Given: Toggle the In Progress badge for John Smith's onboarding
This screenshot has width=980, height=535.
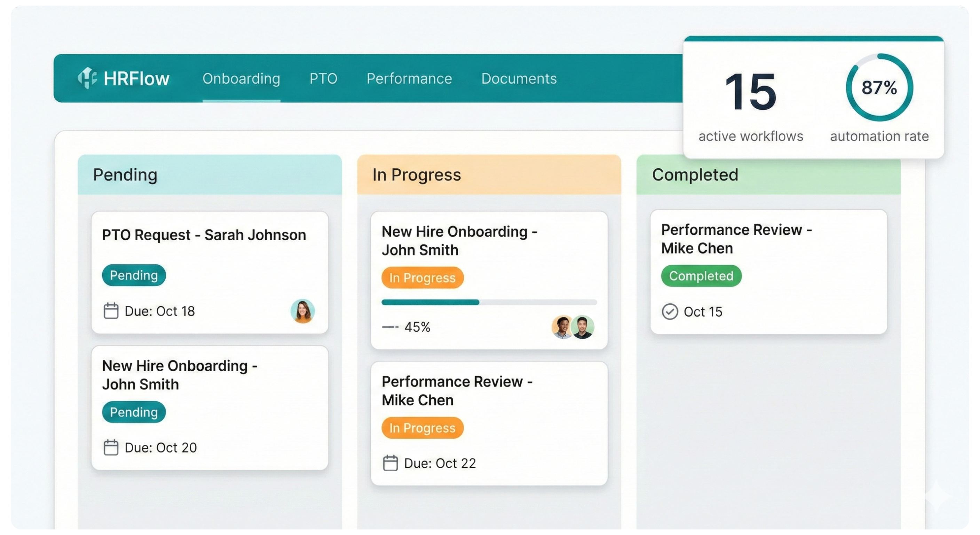Looking at the screenshot, I should [x=422, y=278].
